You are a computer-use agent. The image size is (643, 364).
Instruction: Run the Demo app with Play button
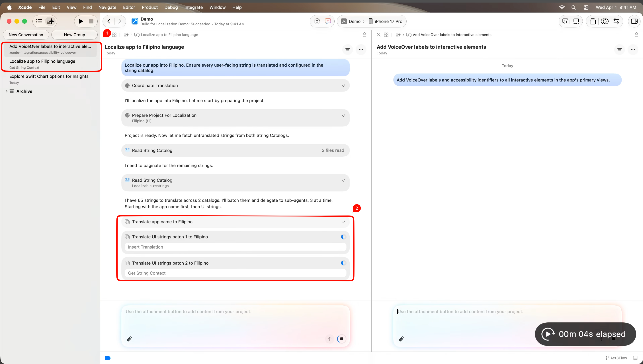click(81, 21)
